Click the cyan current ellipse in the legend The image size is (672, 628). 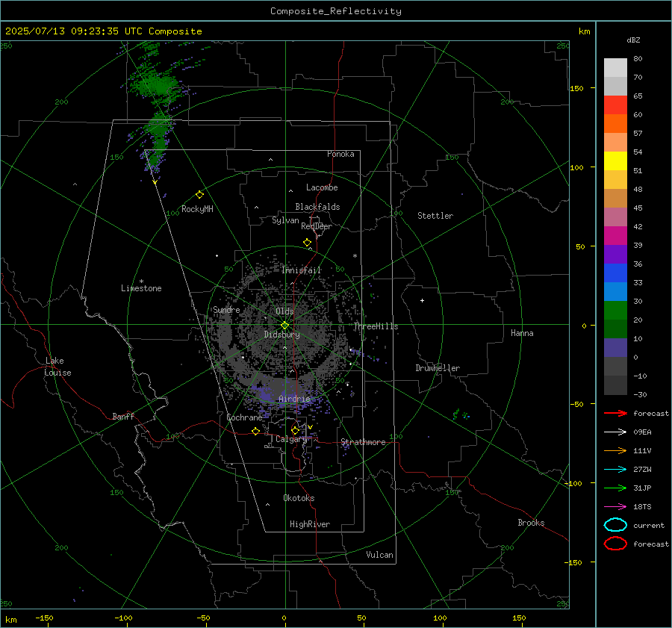coord(615,525)
